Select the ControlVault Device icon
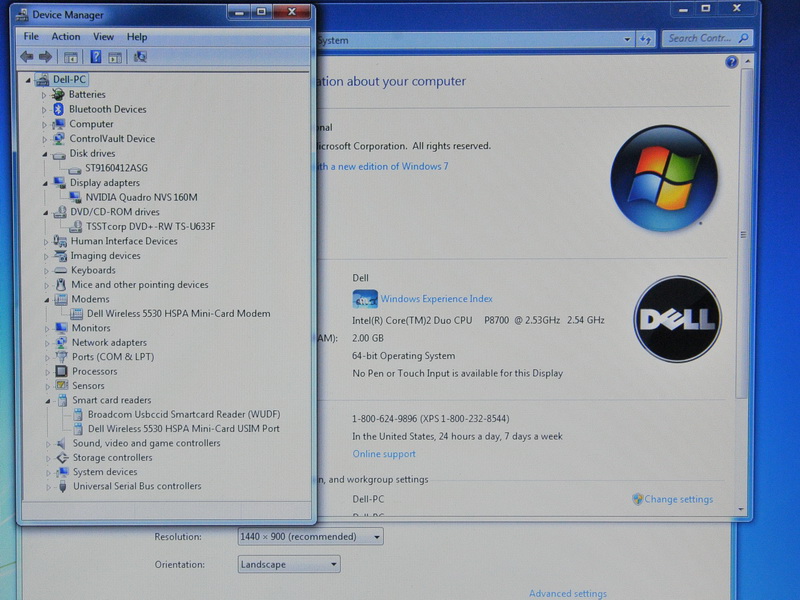The width and height of the screenshot is (800, 600). pos(59,139)
